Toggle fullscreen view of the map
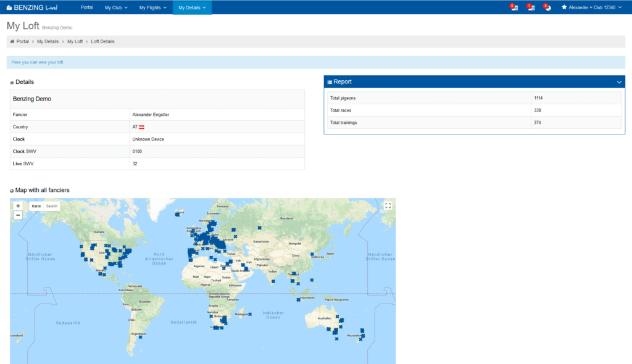 tap(388, 205)
